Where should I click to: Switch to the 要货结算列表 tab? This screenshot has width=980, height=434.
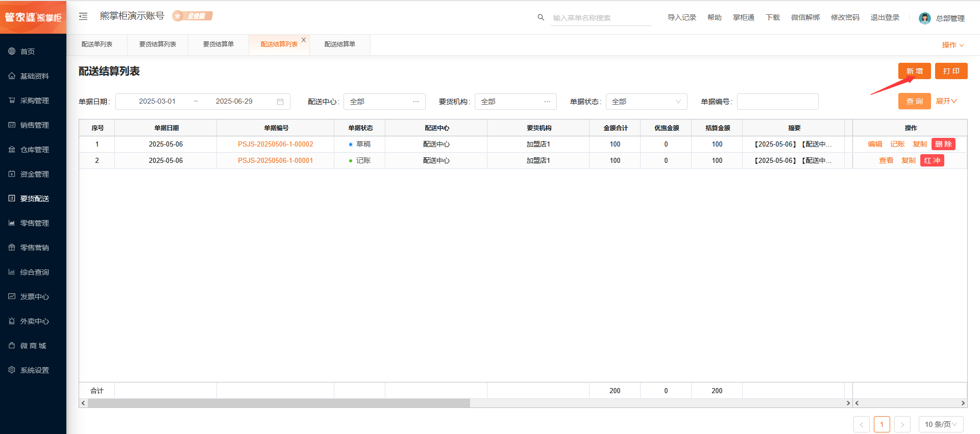click(158, 44)
